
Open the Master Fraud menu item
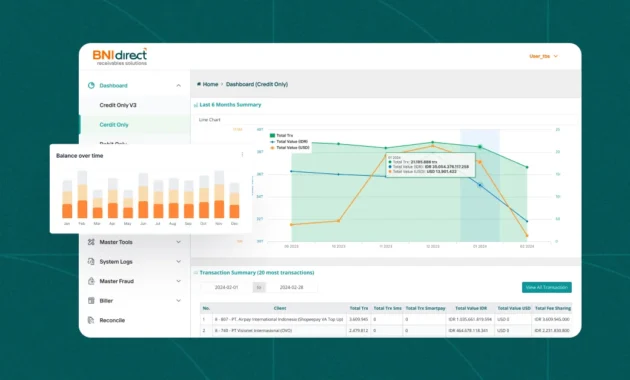pos(117,281)
